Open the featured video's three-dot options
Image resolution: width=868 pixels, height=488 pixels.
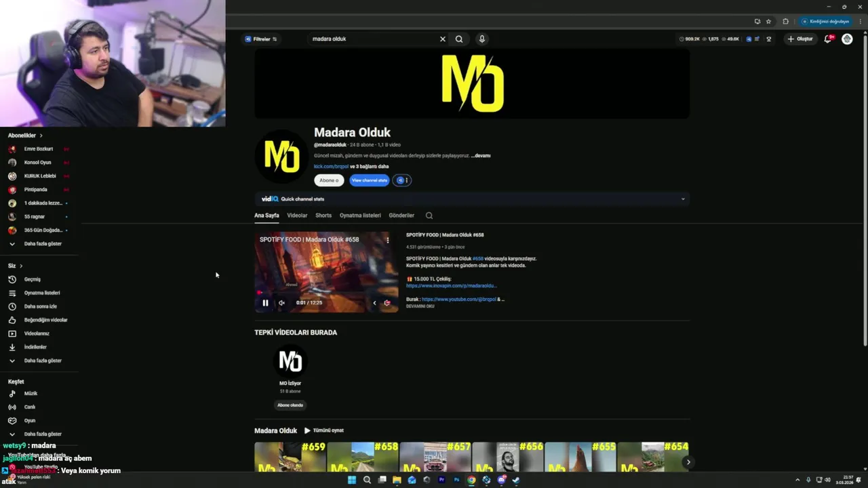click(x=388, y=240)
